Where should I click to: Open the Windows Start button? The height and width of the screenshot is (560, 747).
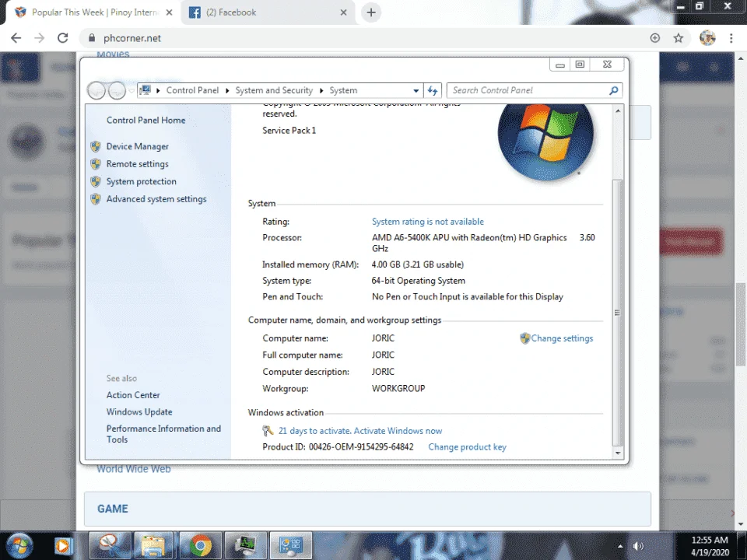coord(19,546)
